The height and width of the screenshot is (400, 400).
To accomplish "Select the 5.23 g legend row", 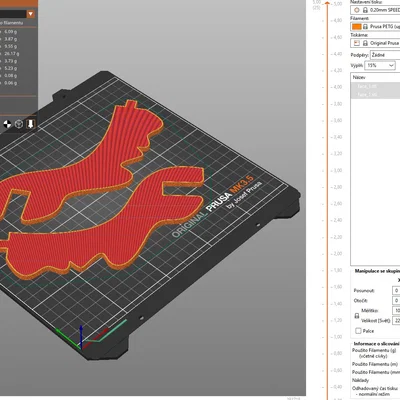I will click(x=10, y=68).
